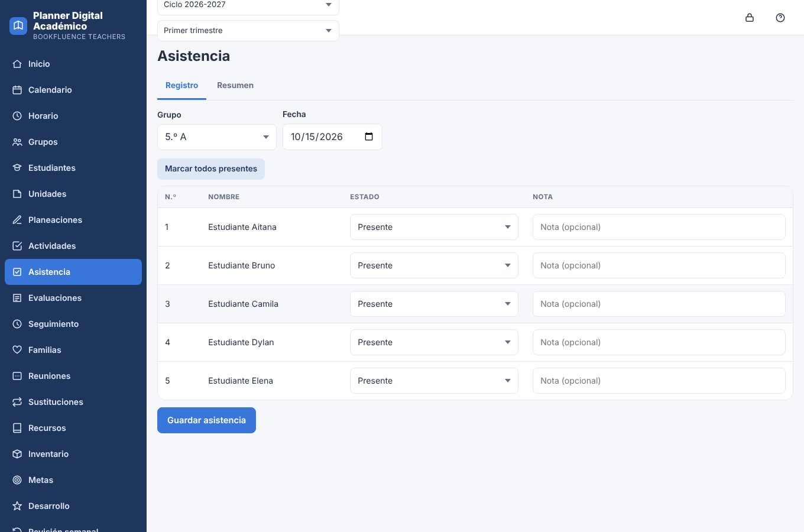Click the Inicio home icon
This screenshot has height=532, width=804.
click(17, 64)
